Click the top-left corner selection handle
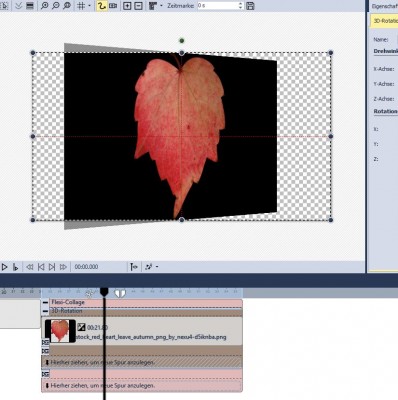The image size is (398, 400). pyautogui.click(x=33, y=53)
